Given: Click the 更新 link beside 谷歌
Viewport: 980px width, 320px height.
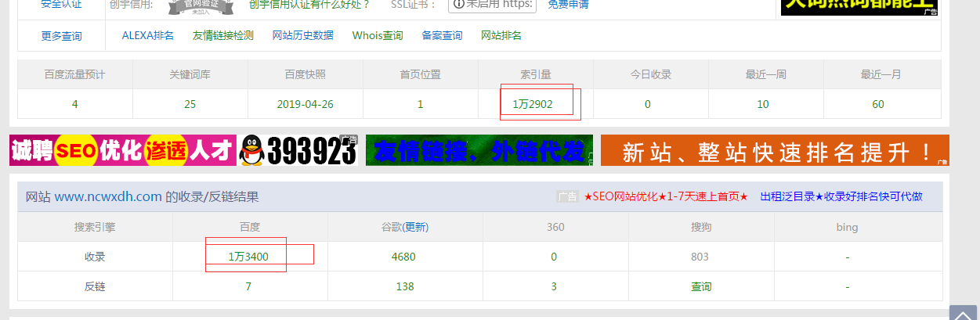Looking at the screenshot, I should coord(417,227).
